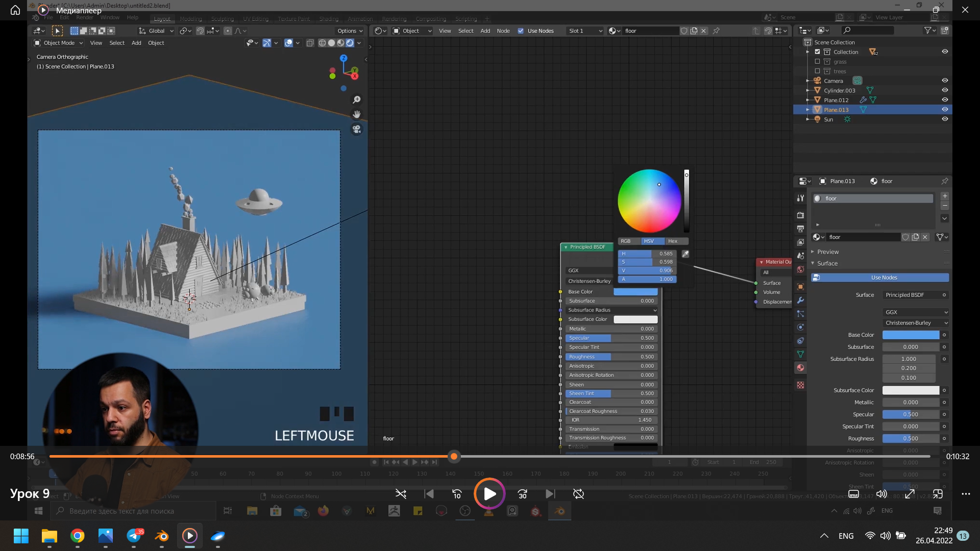Open the Material properties tab icon
The width and height of the screenshot is (980, 551).
(800, 368)
